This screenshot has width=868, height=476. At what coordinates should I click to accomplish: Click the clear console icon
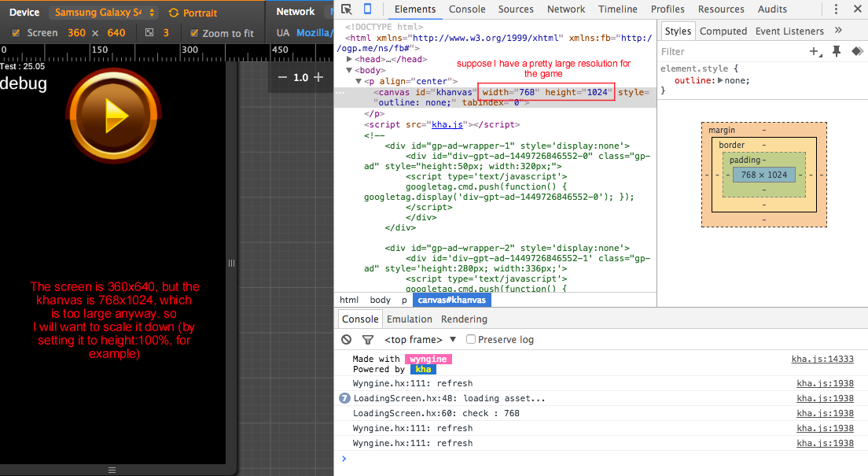pyautogui.click(x=347, y=339)
